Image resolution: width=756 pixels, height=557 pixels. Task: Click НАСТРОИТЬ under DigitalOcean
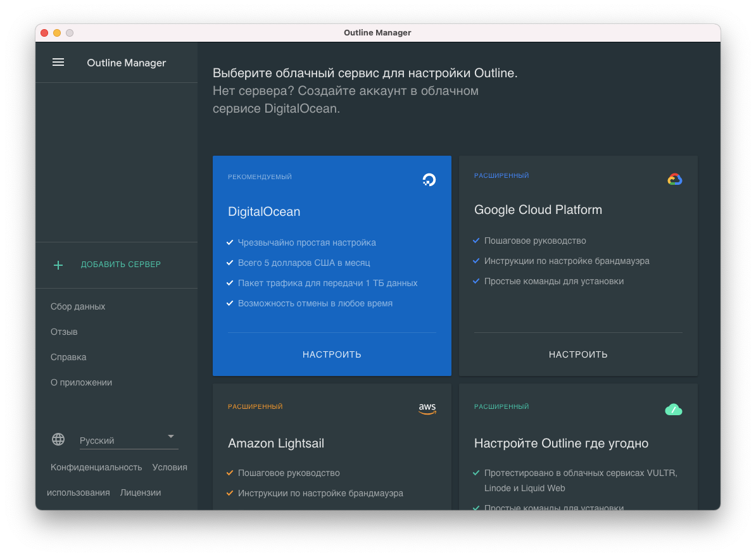332,354
